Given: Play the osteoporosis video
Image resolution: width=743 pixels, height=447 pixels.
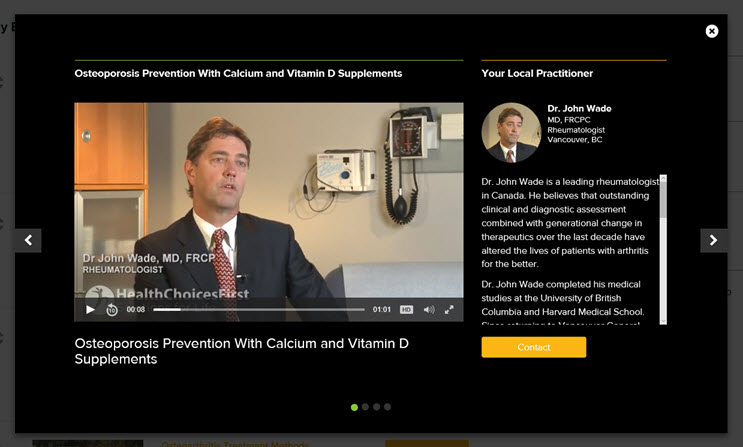Looking at the screenshot, I should tap(90, 310).
